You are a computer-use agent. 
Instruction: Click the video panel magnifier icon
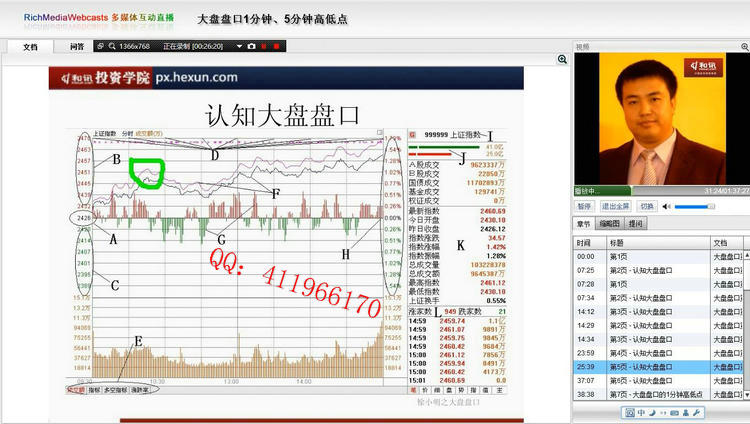745,47
